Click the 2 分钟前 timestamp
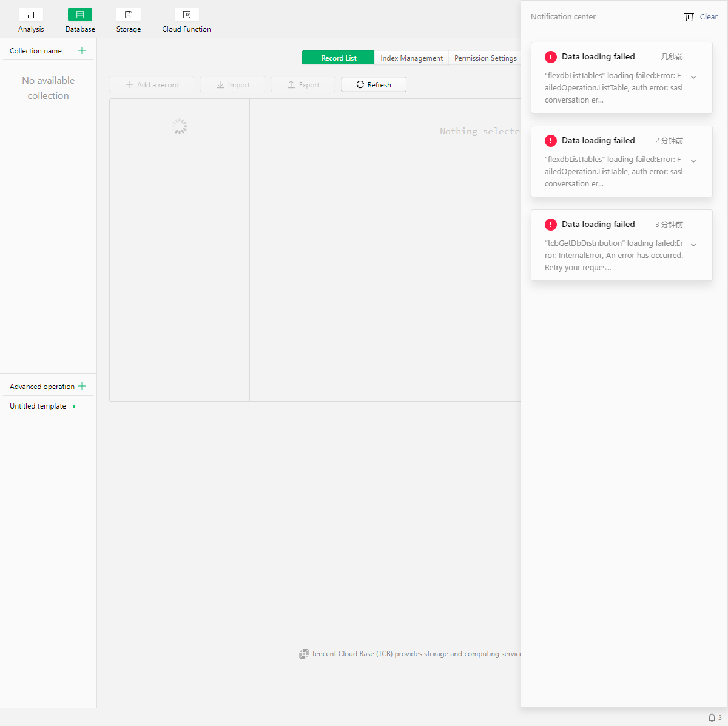Screen dimensions: 728x726 pos(669,141)
